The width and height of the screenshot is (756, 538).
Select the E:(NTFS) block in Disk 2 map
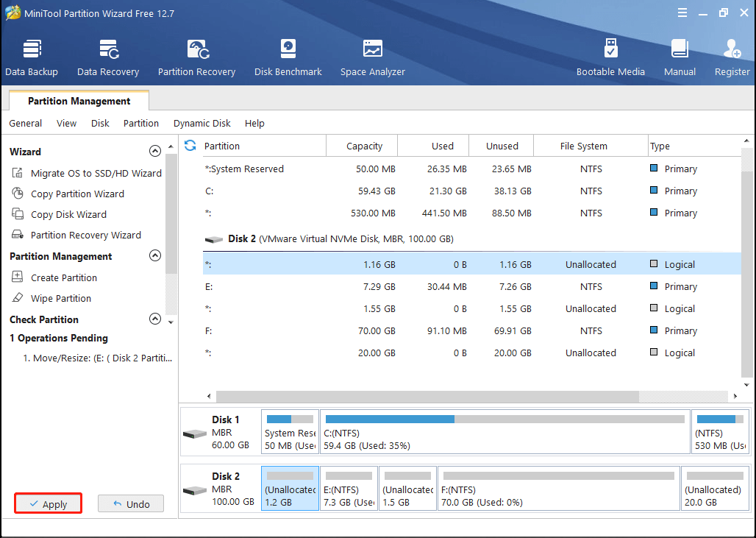click(349, 488)
